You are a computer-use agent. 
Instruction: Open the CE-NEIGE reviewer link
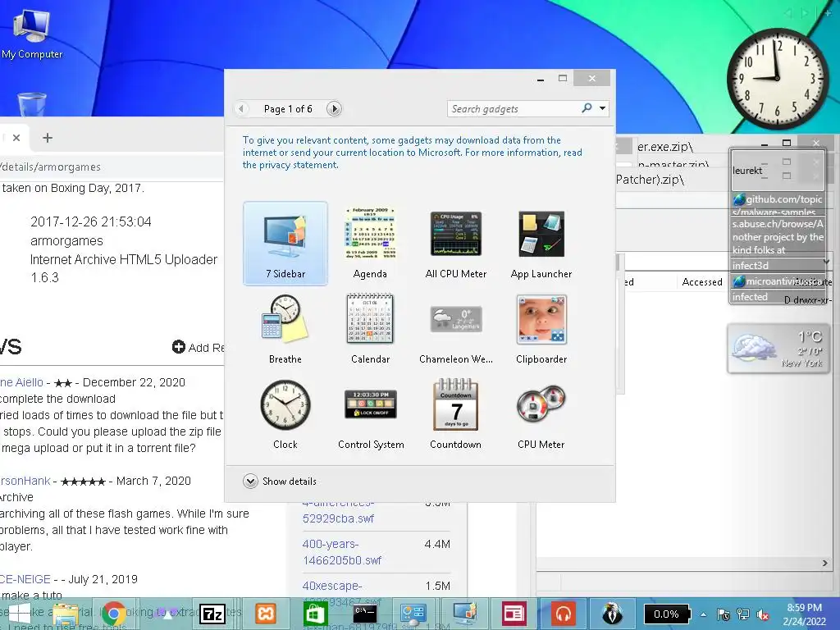(x=25, y=579)
